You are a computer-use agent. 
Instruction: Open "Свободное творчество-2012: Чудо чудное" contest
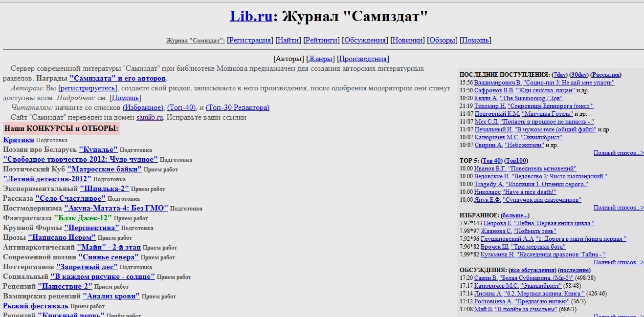(x=80, y=159)
